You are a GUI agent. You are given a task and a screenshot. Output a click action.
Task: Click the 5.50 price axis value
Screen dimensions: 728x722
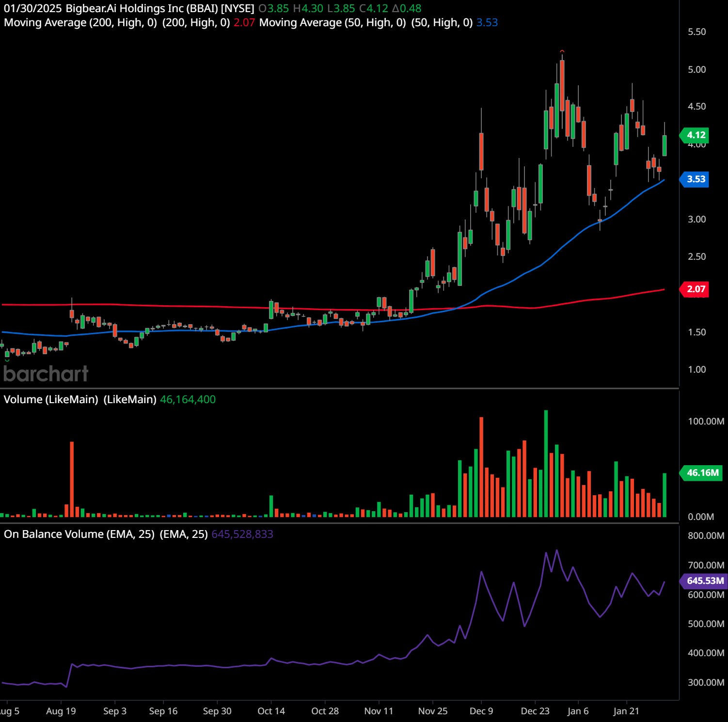[x=697, y=32]
